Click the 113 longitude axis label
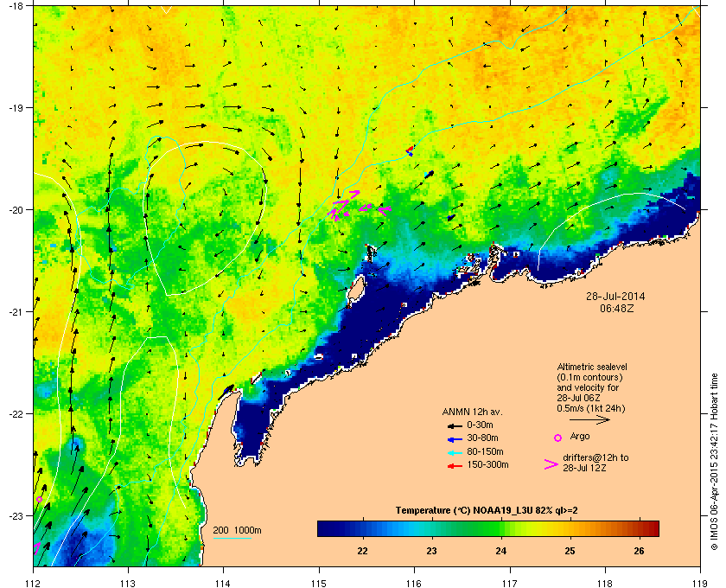726x588 pixels. tap(128, 583)
